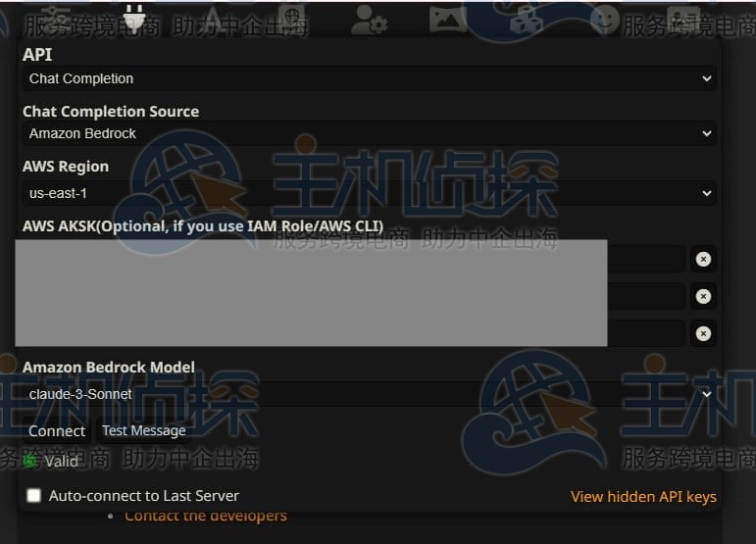The image size is (756, 544).
Task: Open user settings person-gear icon
Action: (x=369, y=20)
